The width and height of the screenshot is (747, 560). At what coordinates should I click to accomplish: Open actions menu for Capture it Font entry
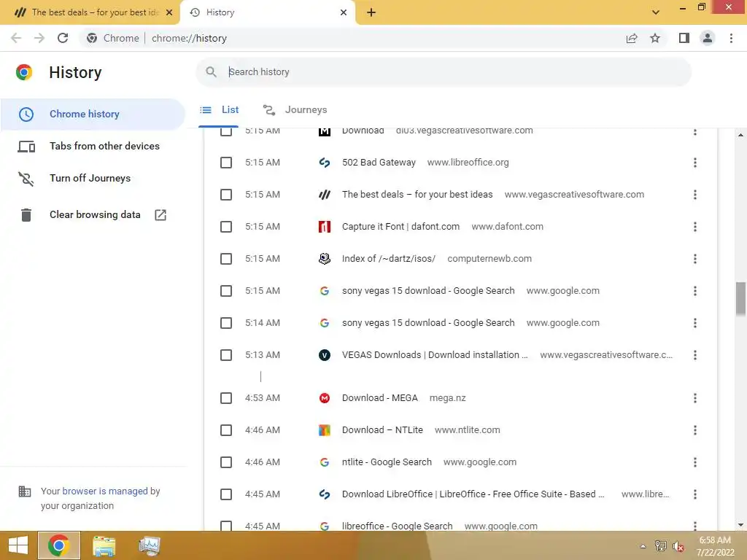click(x=695, y=227)
